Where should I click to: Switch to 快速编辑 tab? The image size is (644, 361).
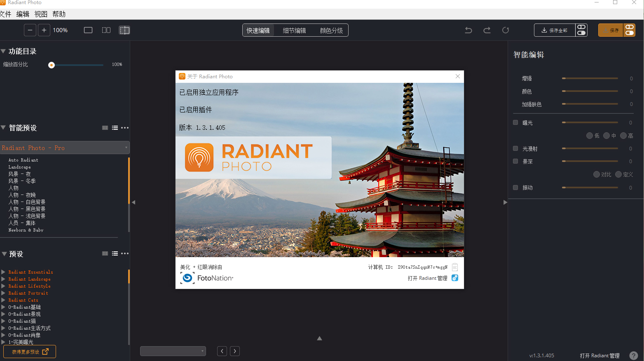pos(258,30)
